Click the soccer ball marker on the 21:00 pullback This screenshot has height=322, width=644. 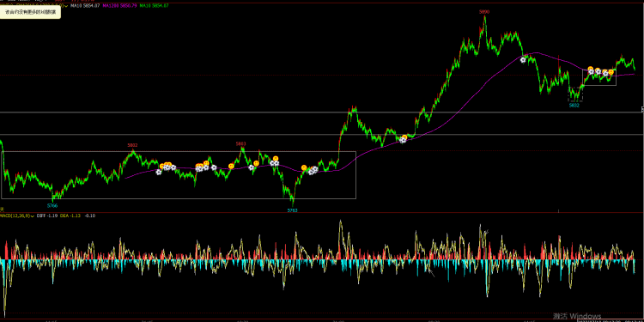point(403,140)
